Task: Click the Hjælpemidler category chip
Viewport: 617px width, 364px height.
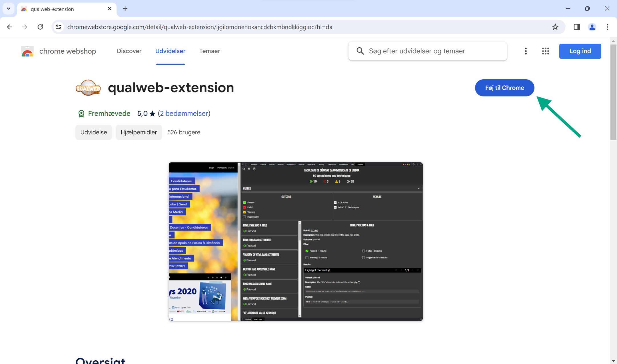Action: pyautogui.click(x=139, y=132)
